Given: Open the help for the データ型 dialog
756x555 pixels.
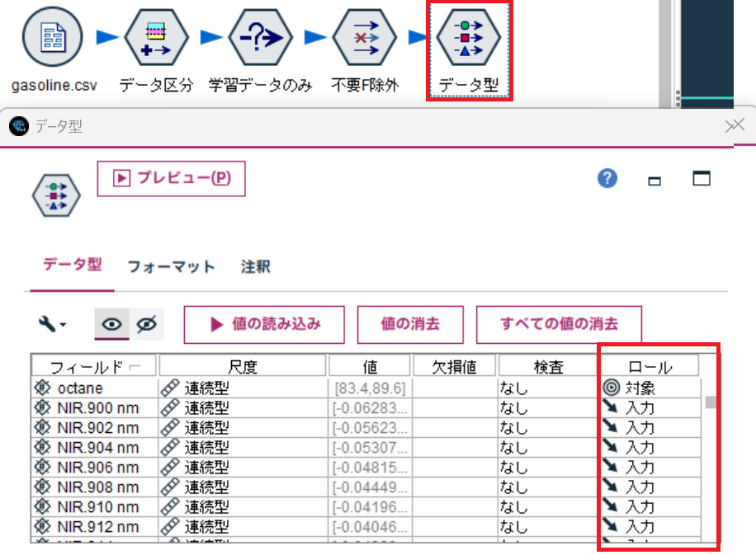Looking at the screenshot, I should point(607,178).
